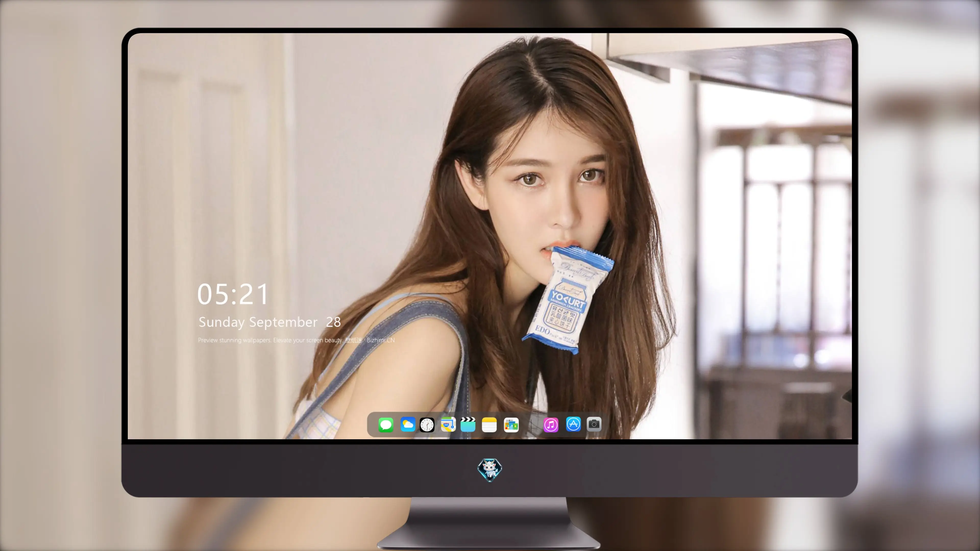
Task: Open the Videos clapperboard app in dock
Action: tap(468, 424)
